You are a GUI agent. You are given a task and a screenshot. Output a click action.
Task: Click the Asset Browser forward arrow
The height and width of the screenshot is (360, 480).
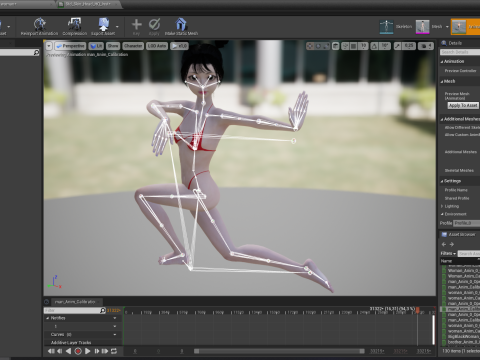click(452, 244)
